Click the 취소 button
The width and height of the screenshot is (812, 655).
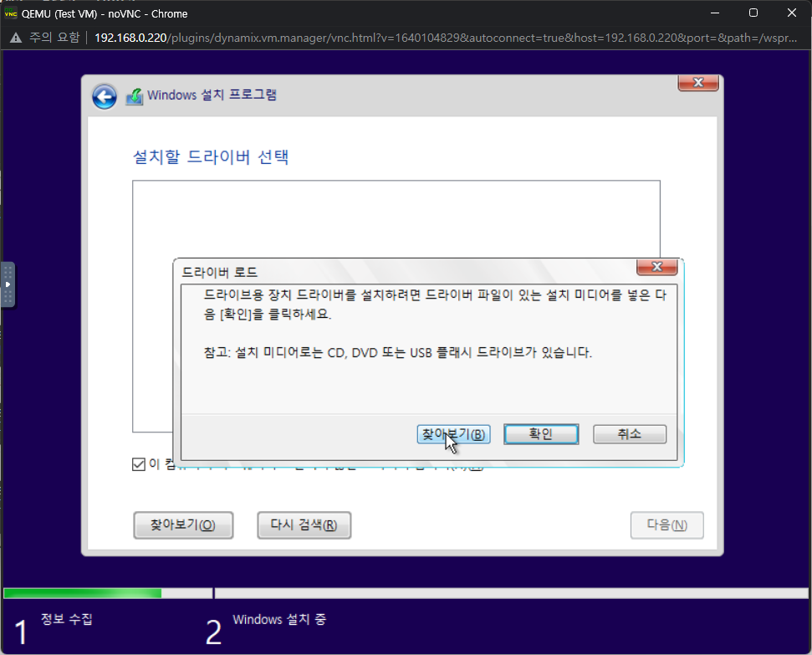click(630, 434)
